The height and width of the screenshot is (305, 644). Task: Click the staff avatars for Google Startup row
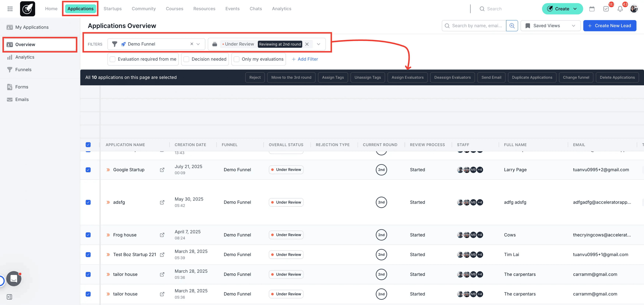[470, 170]
